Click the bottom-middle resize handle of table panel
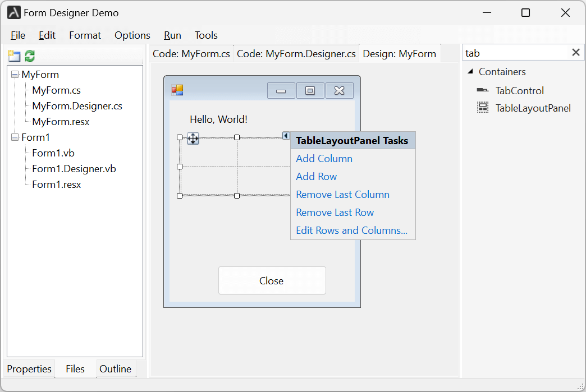 (x=237, y=196)
